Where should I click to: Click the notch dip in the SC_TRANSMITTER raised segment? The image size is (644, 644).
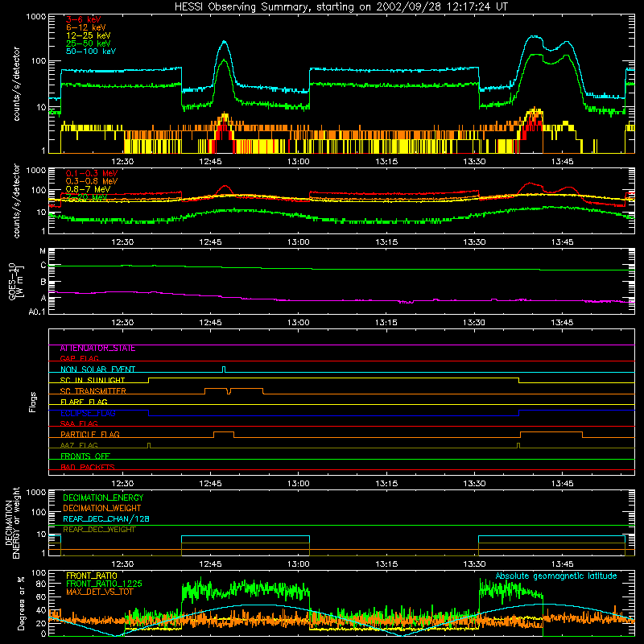point(229,391)
